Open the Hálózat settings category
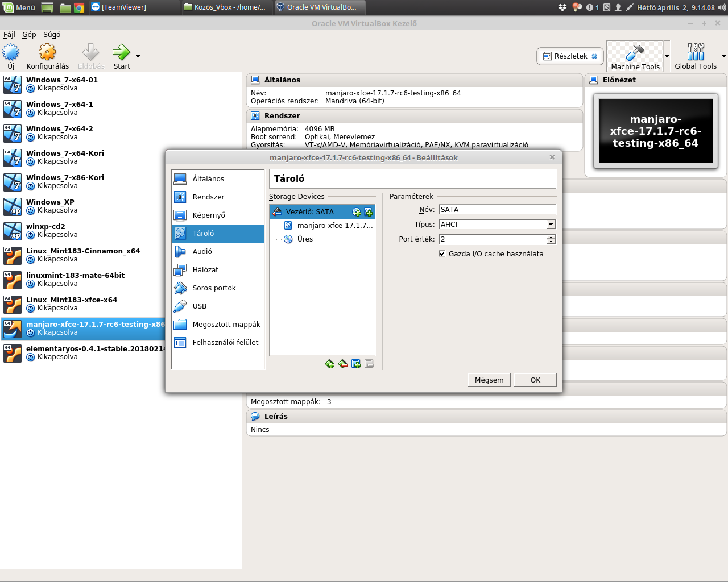The image size is (728, 582). coord(218,270)
